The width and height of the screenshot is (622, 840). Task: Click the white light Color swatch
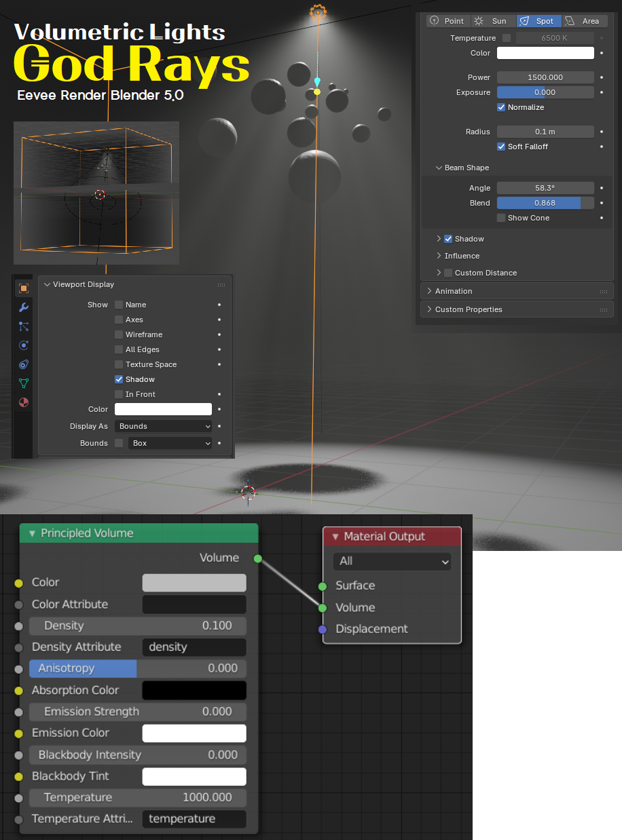coord(545,53)
